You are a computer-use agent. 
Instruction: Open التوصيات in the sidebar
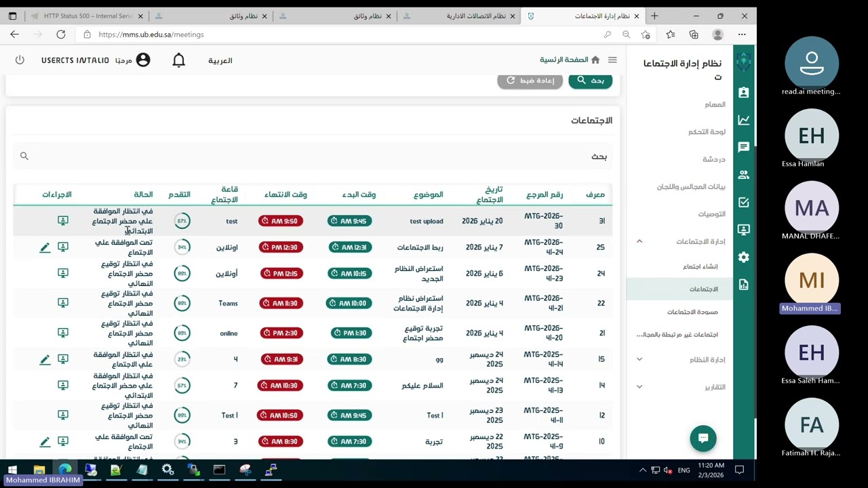711,214
